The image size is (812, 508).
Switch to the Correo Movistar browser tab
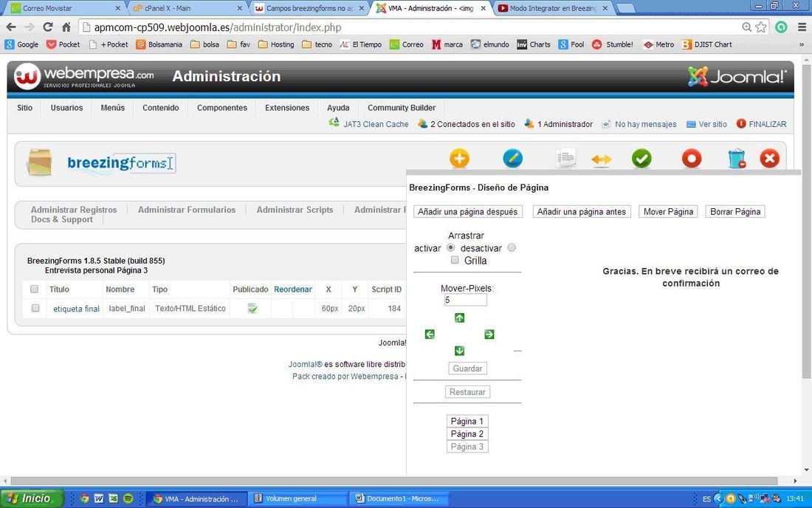[65, 8]
